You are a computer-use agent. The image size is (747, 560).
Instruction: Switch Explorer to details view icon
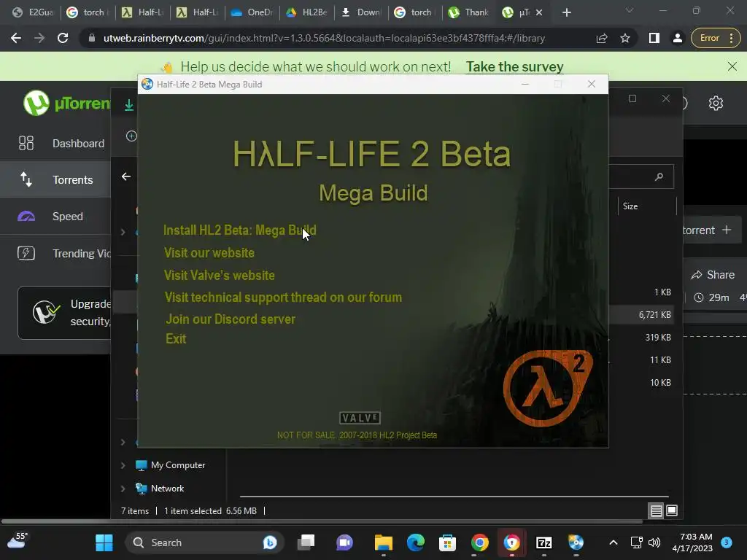coord(656,511)
